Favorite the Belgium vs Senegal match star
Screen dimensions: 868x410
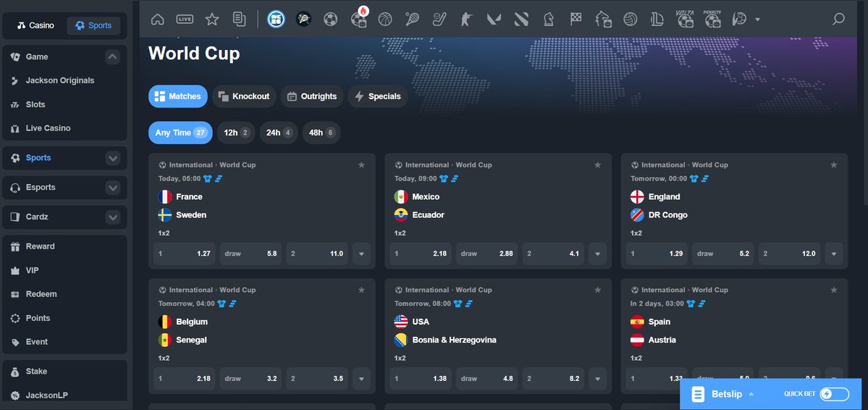361,290
